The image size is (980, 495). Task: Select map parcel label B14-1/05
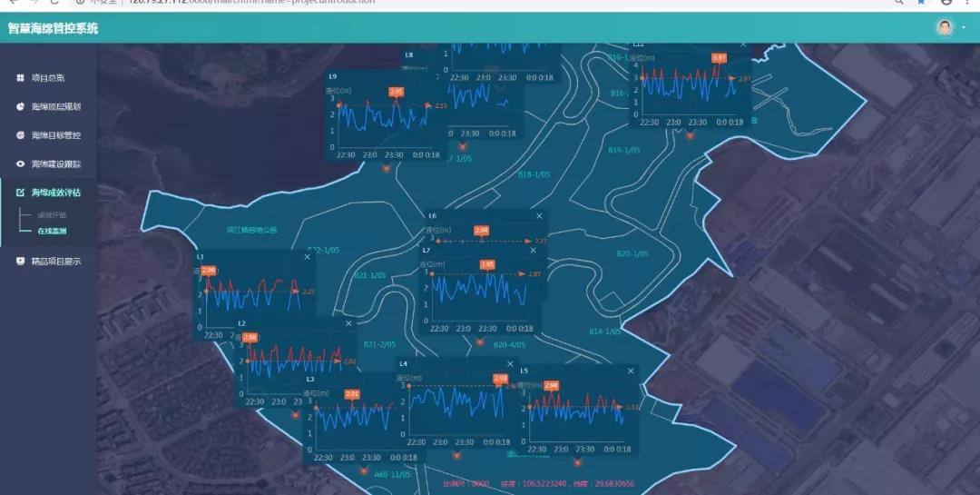click(x=605, y=332)
